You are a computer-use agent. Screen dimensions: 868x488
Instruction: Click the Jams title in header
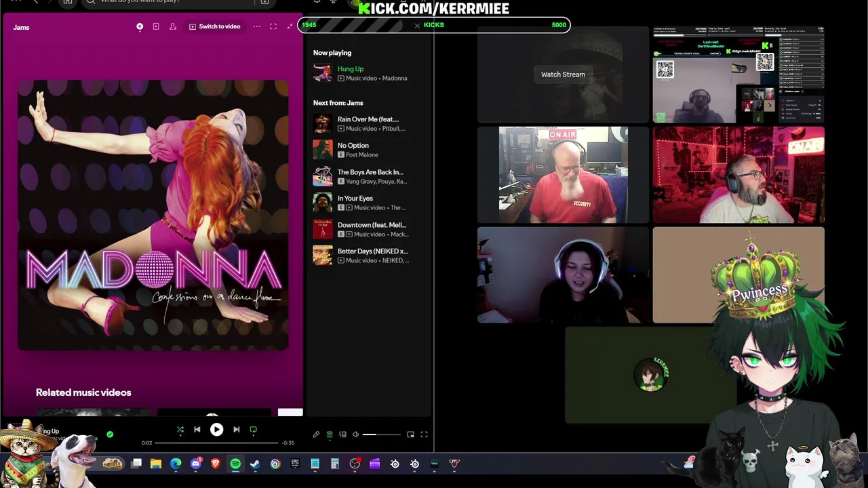(21, 27)
